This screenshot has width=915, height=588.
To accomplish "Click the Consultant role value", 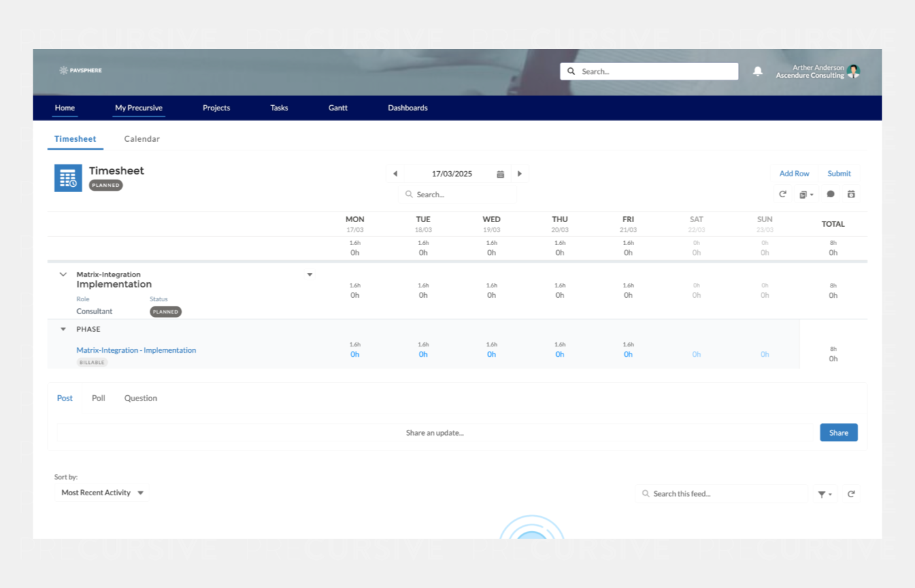I will click(94, 312).
